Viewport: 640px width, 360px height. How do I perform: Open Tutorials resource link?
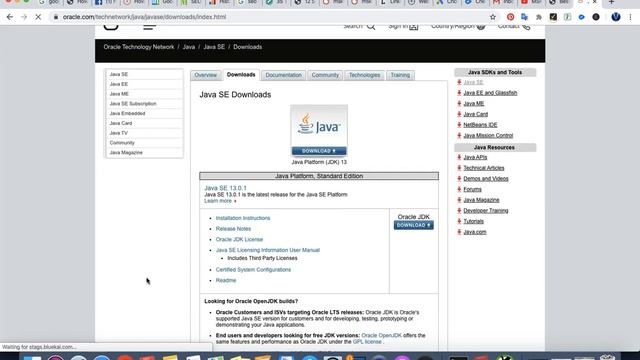(x=473, y=221)
